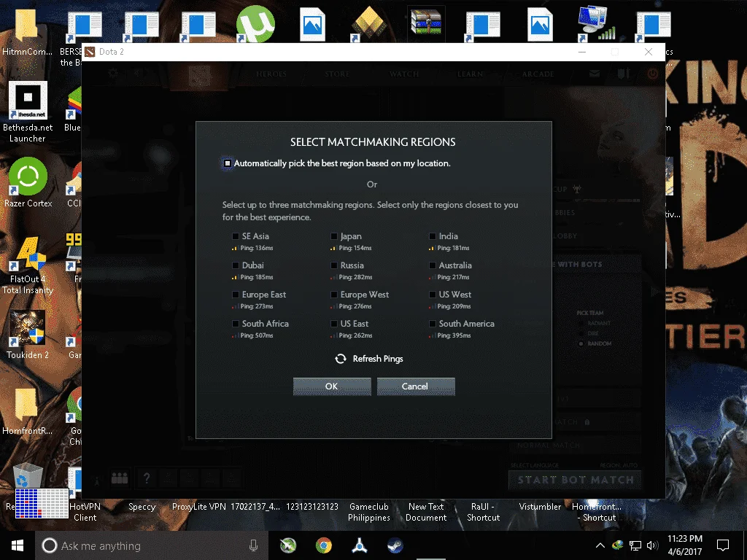Select the uTorrent desktop icon
The image size is (747, 560).
point(255,24)
